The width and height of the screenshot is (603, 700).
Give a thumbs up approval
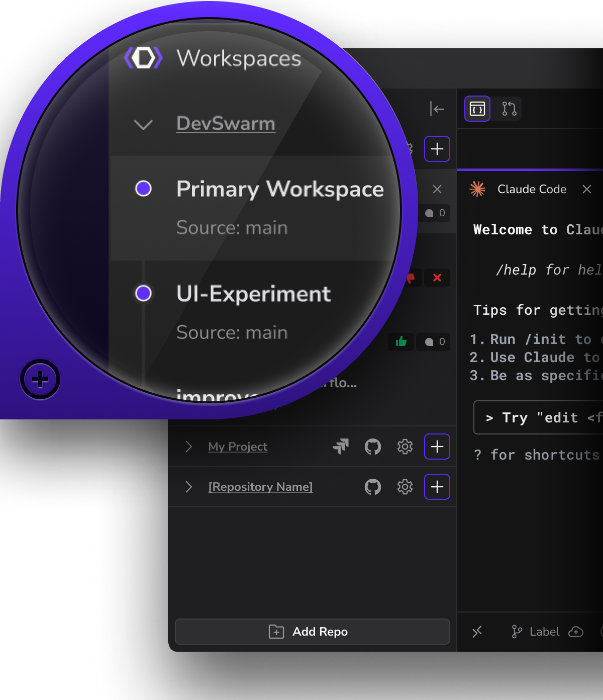400,342
